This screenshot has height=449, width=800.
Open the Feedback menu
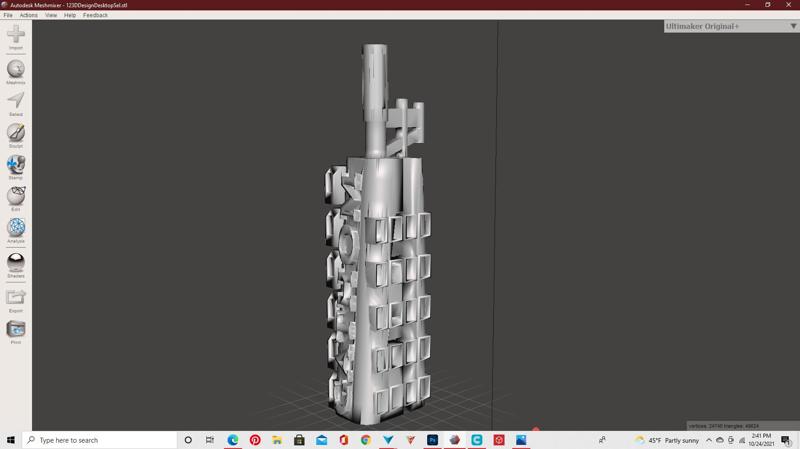(x=95, y=15)
